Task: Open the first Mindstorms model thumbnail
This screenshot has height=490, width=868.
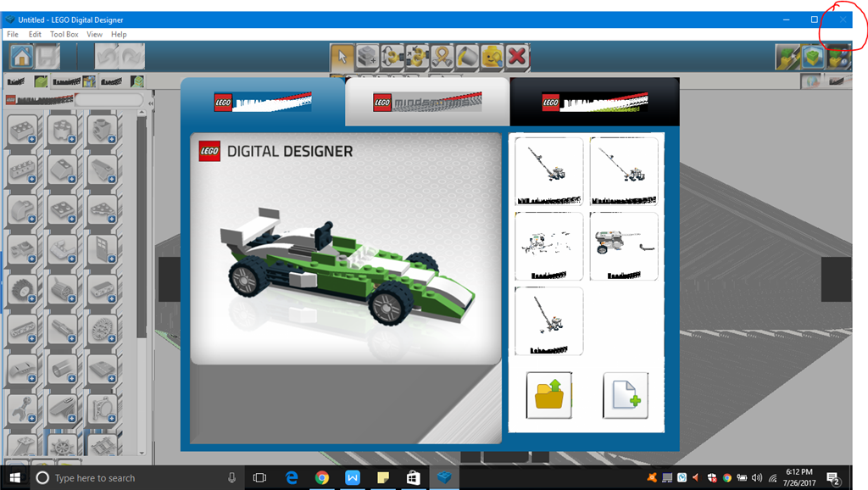Action: click(x=549, y=171)
